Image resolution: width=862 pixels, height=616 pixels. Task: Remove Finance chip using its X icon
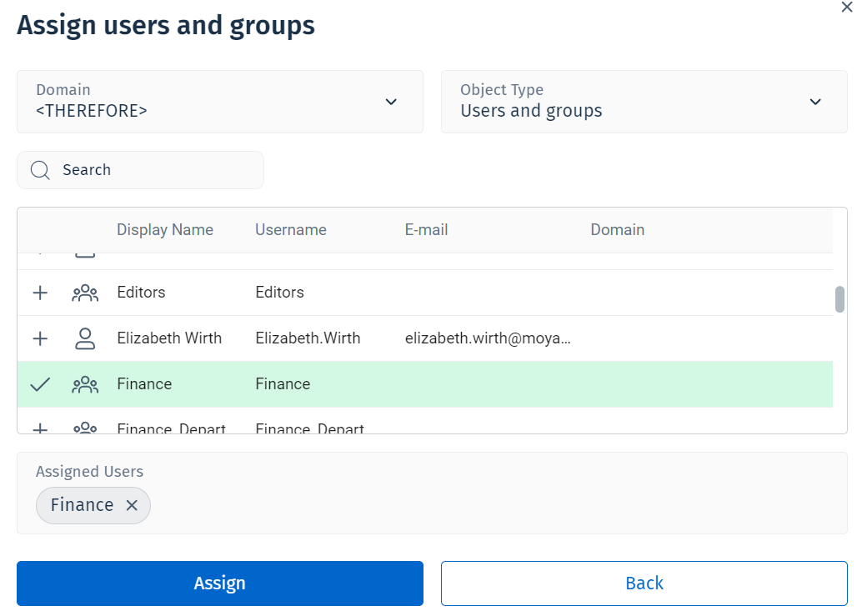[x=132, y=505]
